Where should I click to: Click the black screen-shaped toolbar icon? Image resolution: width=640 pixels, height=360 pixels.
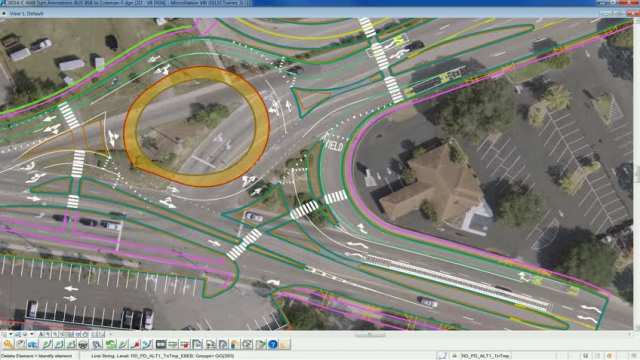tap(161, 344)
